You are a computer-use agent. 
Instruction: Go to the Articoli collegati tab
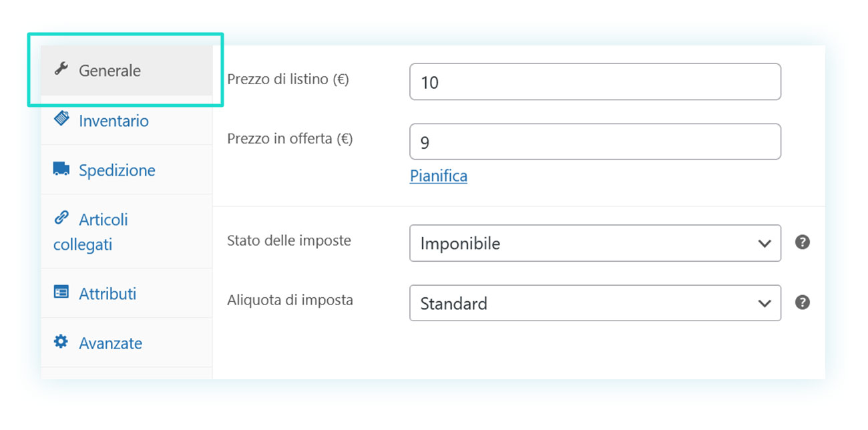[127, 232]
